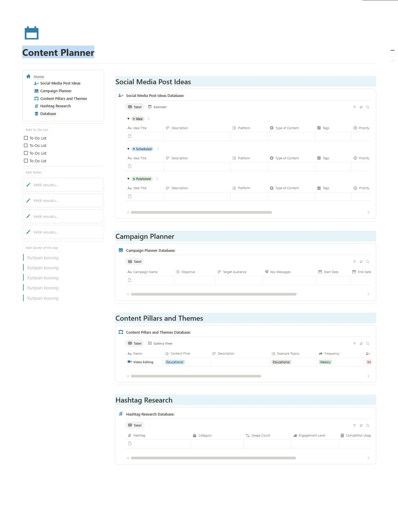Open the filter icon in Social Media Post Ideas database
398x532 pixels.
[355, 107]
